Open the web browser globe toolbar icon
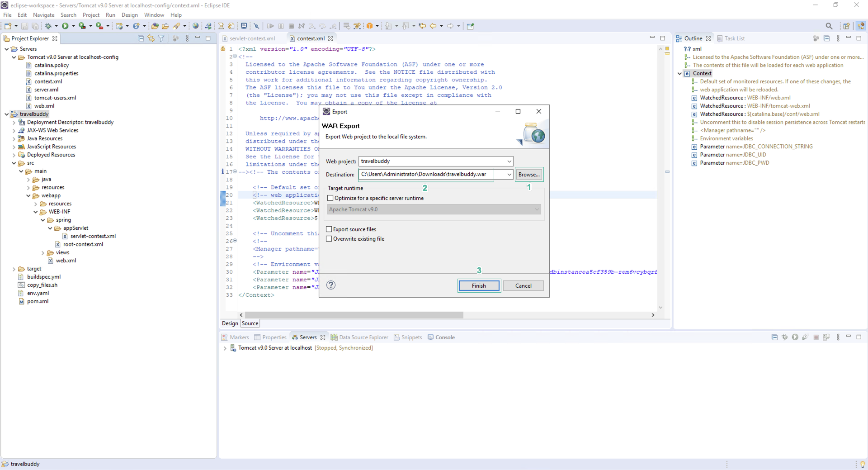 [195, 26]
